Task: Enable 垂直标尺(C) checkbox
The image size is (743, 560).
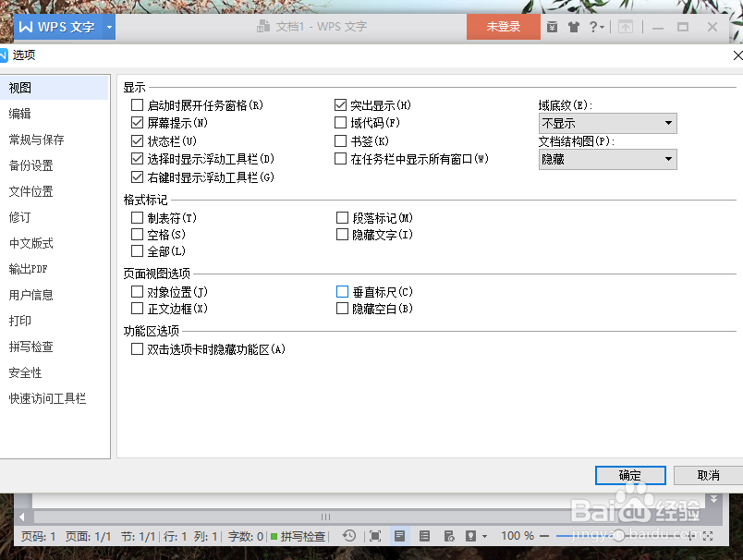Action: (342, 291)
